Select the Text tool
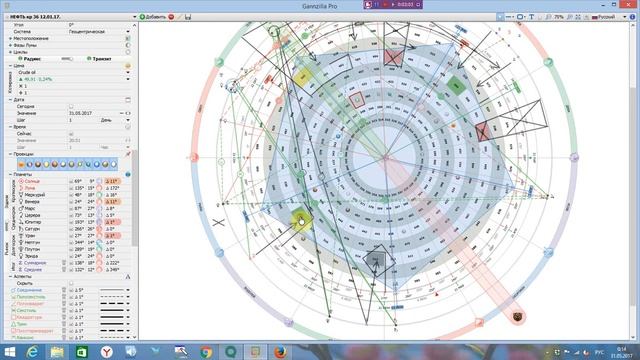The height and width of the screenshot is (360, 640). coord(531,17)
